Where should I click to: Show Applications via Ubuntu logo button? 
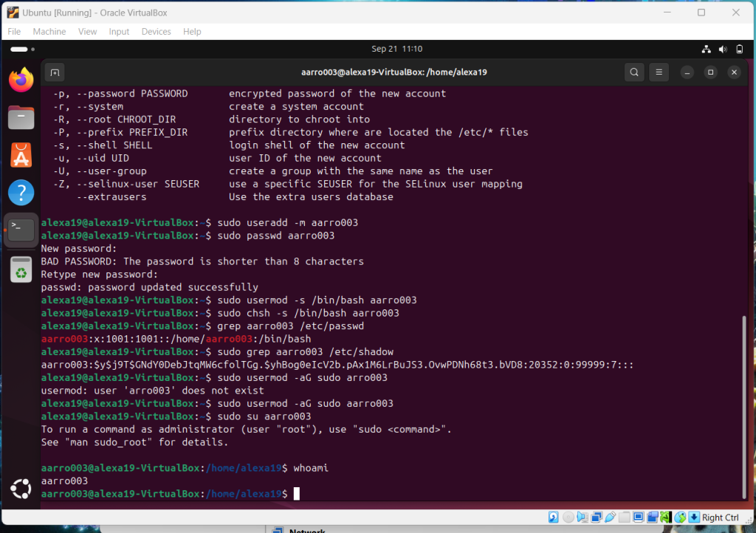point(21,488)
